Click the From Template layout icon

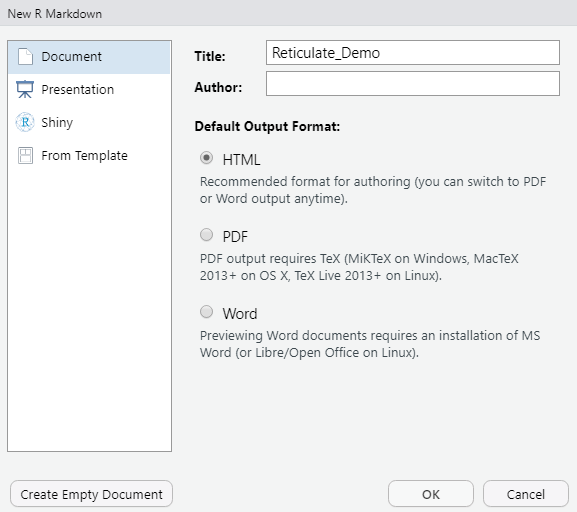coord(25,155)
